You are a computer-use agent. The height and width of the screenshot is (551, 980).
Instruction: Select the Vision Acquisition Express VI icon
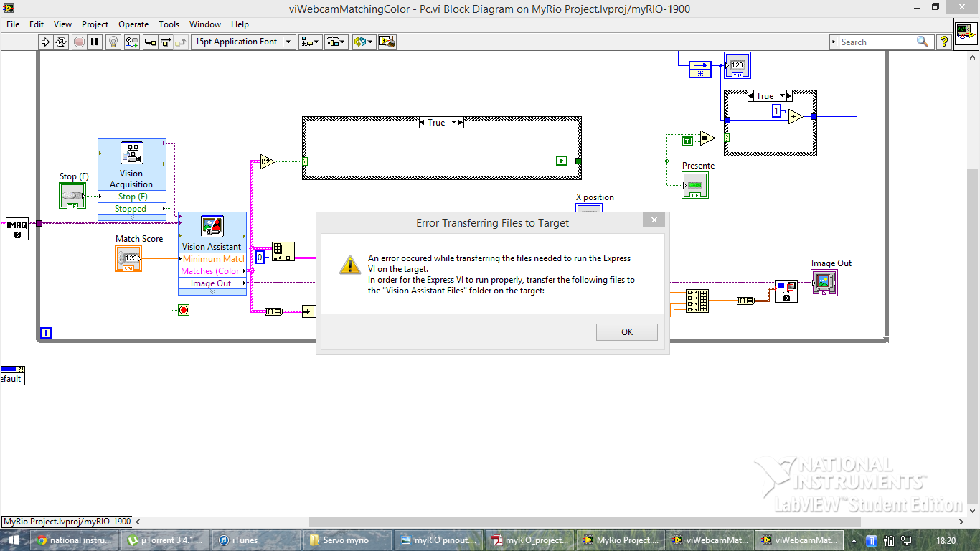(x=131, y=154)
